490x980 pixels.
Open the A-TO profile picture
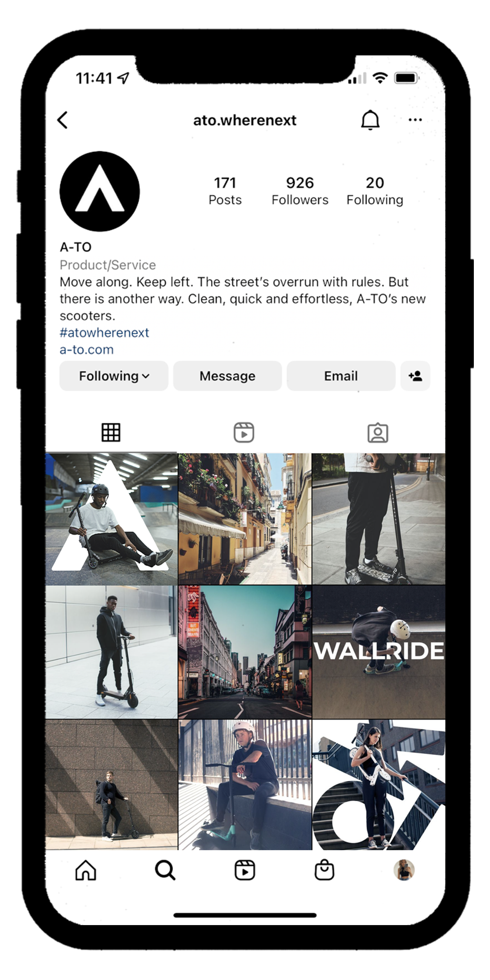coord(100,192)
